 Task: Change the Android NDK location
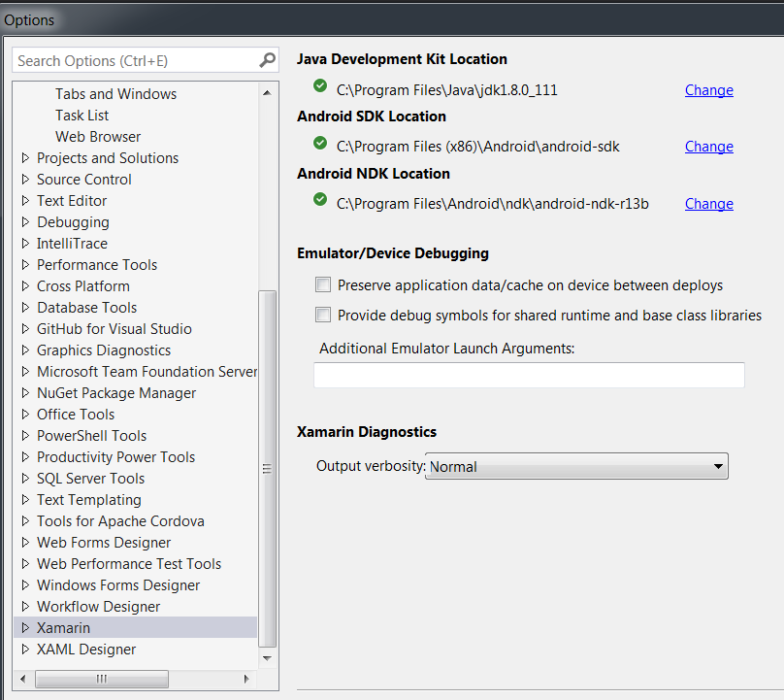709,204
